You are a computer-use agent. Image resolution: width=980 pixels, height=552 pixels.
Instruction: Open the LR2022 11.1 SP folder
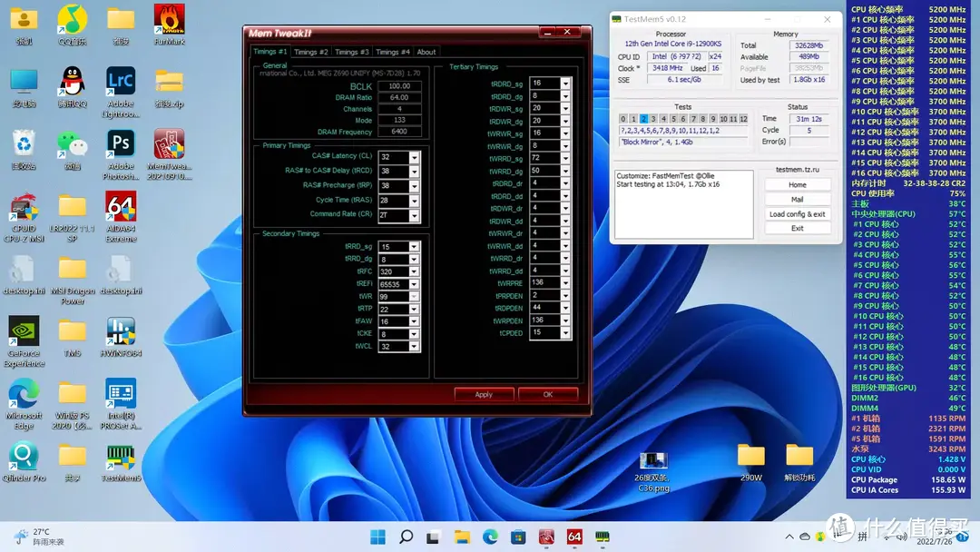pyautogui.click(x=72, y=217)
